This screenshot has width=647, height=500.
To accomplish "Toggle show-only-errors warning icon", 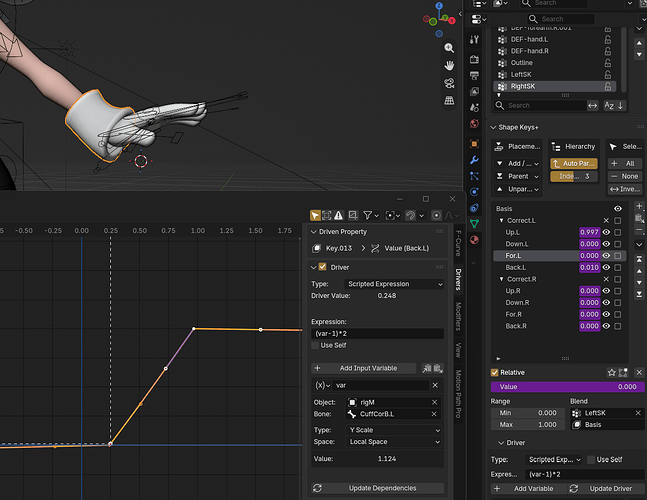I will click(338, 215).
